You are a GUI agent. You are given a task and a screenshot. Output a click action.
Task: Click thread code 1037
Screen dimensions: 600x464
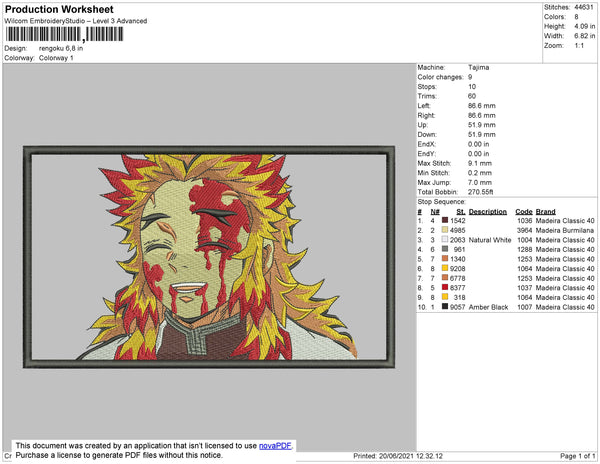(524, 288)
